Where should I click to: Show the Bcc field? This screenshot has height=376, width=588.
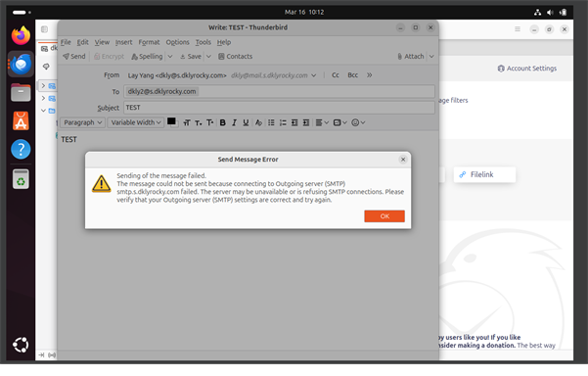coord(352,75)
